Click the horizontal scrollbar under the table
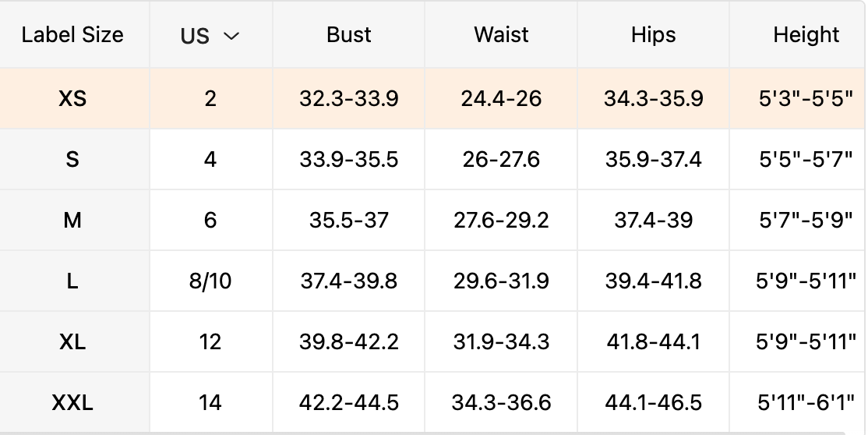This screenshot has width=868, height=435. 422,433
